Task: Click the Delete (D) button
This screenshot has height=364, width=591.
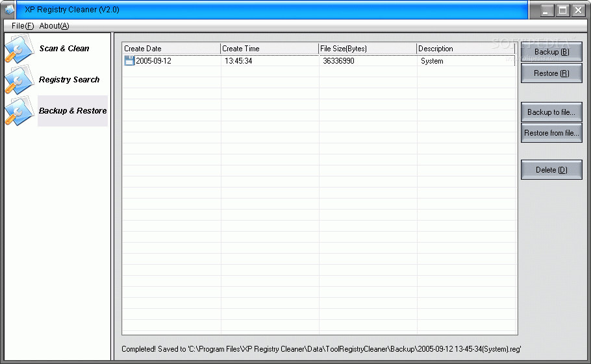Action: click(551, 170)
